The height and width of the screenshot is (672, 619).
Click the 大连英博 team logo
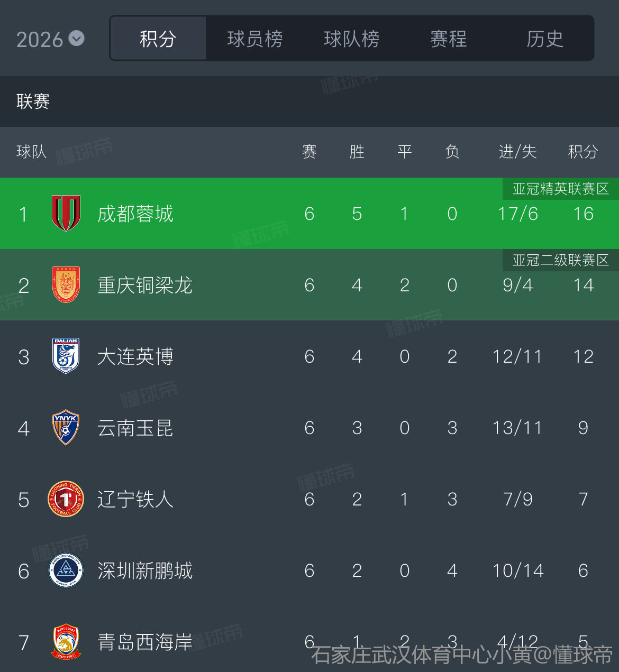pos(66,356)
